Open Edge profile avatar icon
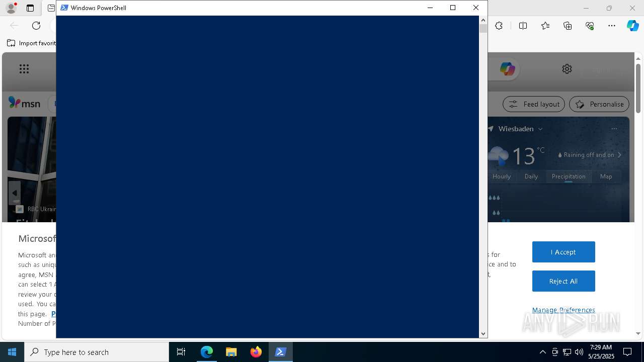 coord(11,8)
